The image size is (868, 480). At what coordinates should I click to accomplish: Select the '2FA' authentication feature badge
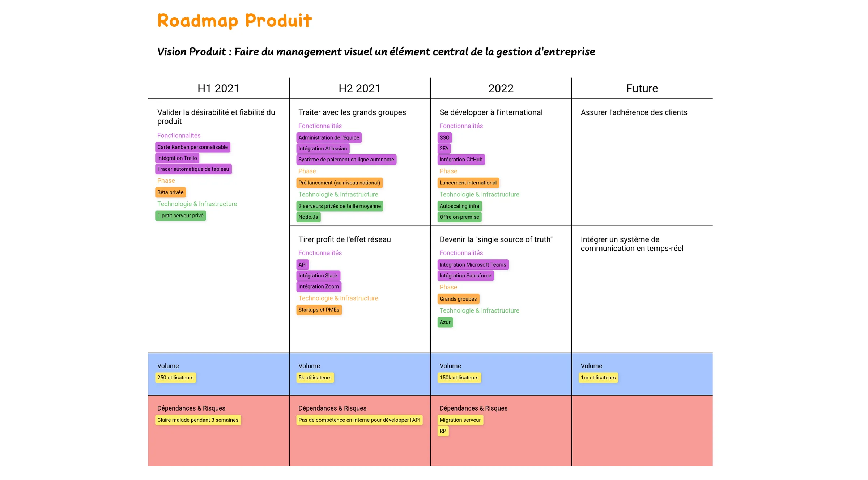tap(444, 148)
